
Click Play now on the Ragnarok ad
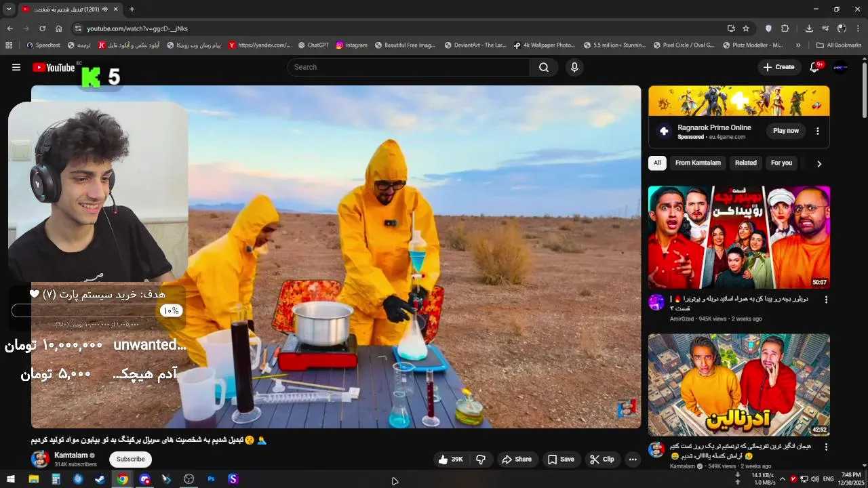click(x=786, y=131)
